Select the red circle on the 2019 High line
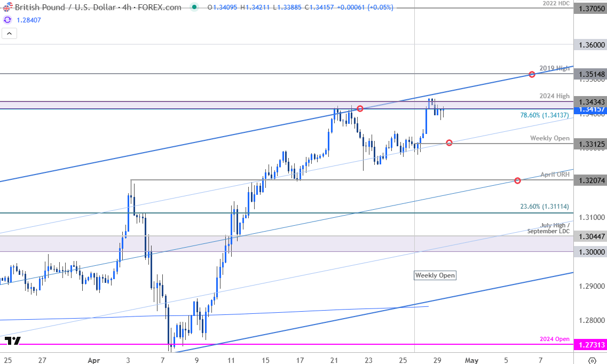 tap(532, 74)
